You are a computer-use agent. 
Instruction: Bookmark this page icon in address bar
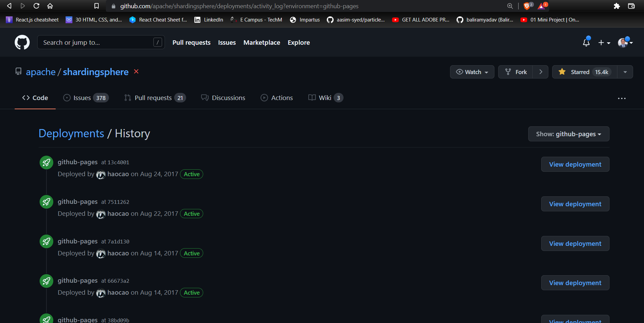coord(97,6)
